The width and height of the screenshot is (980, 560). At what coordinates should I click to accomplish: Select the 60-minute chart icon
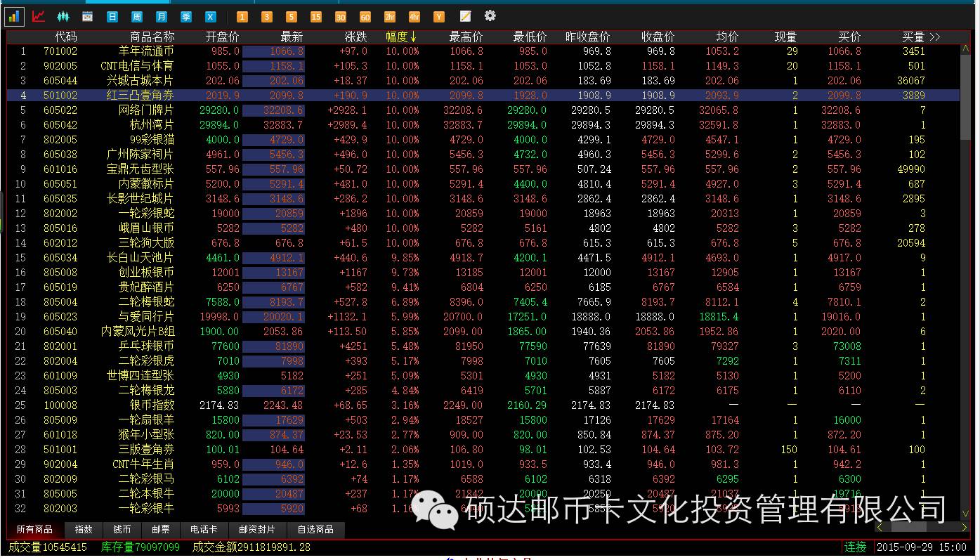[x=365, y=16]
